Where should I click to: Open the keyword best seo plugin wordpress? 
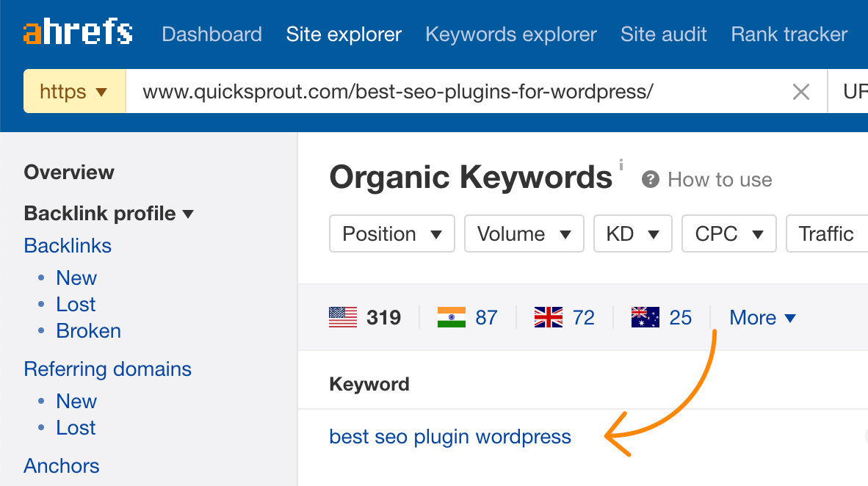click(x=450, y=436)
